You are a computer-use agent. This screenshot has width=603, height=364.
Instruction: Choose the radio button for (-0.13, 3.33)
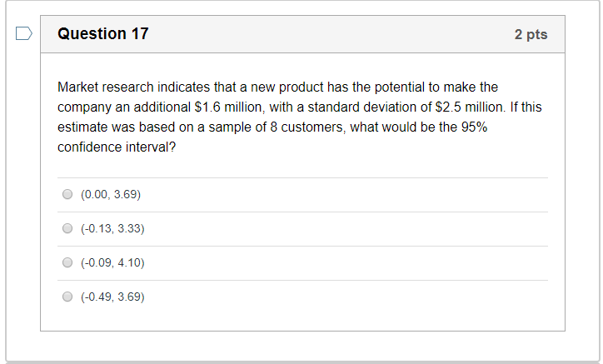[x=67, y=228]
